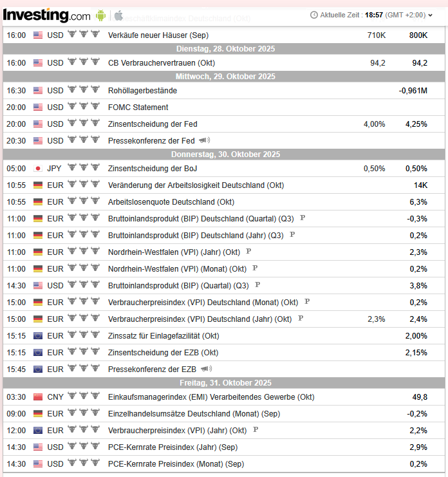Click the Android app icon in header

[x=100, y=15]
